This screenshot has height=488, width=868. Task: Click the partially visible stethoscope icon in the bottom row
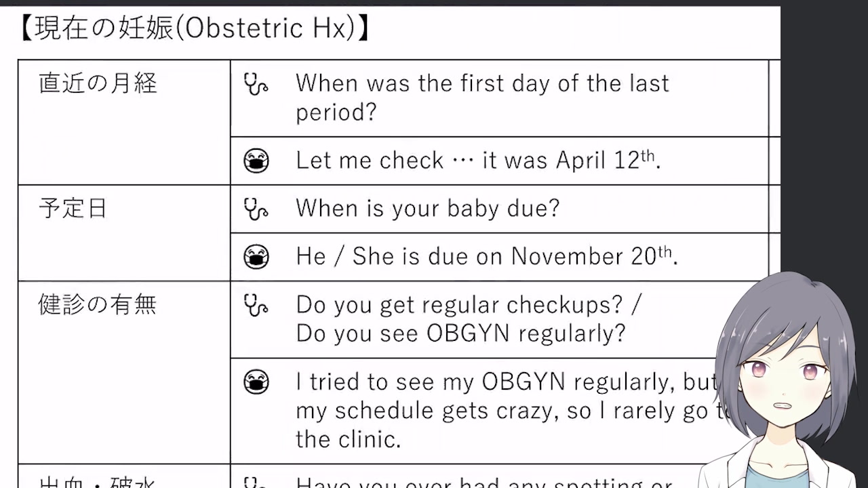(256, 483)
